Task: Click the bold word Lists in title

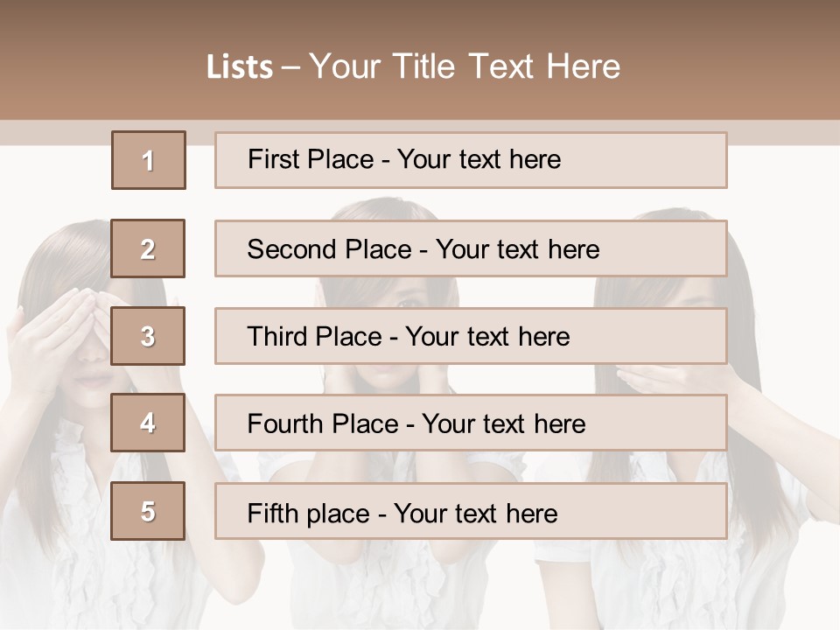Action: click(240, 67)
